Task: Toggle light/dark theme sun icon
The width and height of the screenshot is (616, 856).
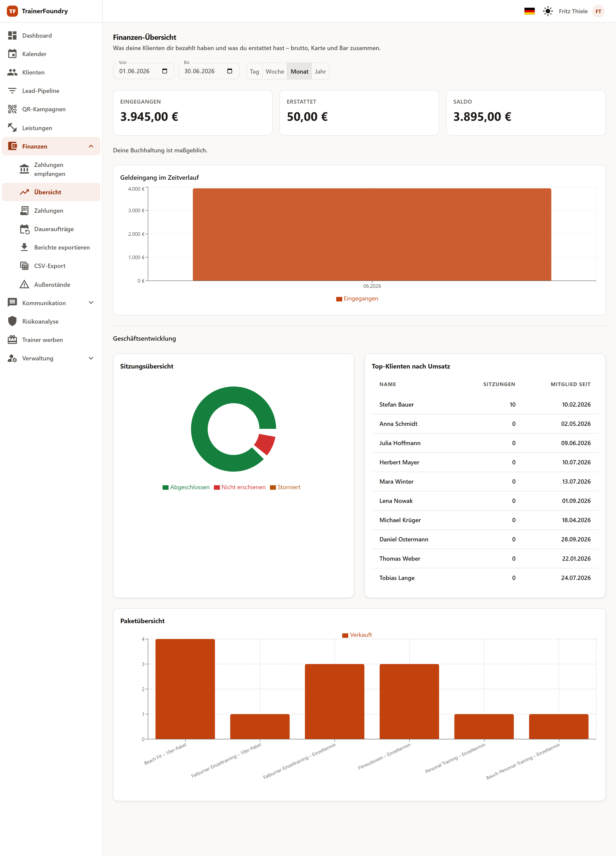Action: pyautogui.click(x=548, y=11)
